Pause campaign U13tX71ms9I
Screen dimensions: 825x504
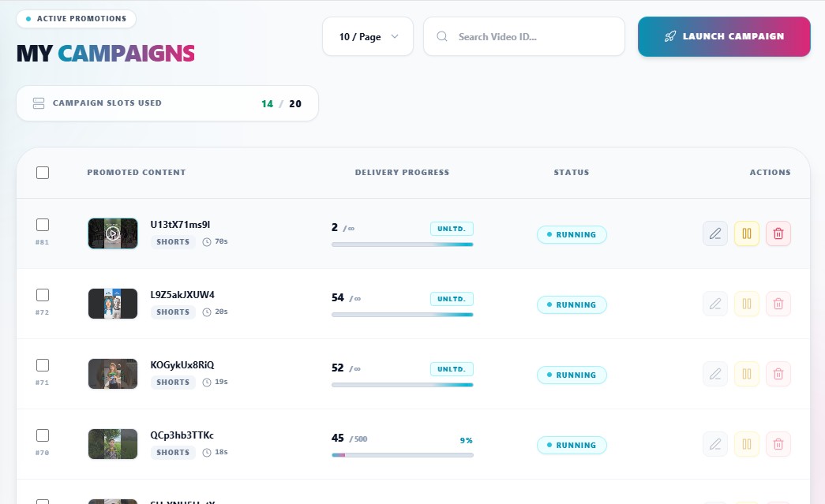pos(747,233)
